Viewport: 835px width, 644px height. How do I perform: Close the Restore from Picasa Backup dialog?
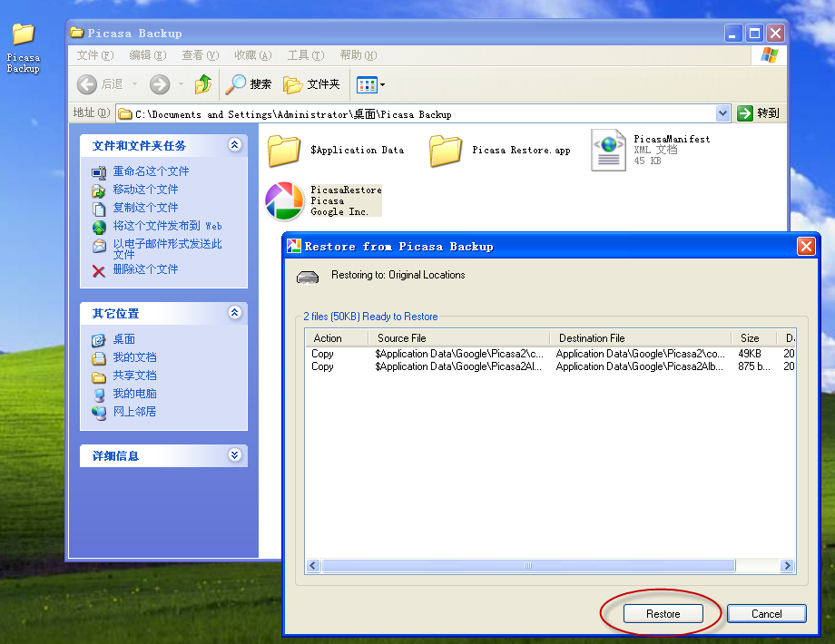pos(806,247)
